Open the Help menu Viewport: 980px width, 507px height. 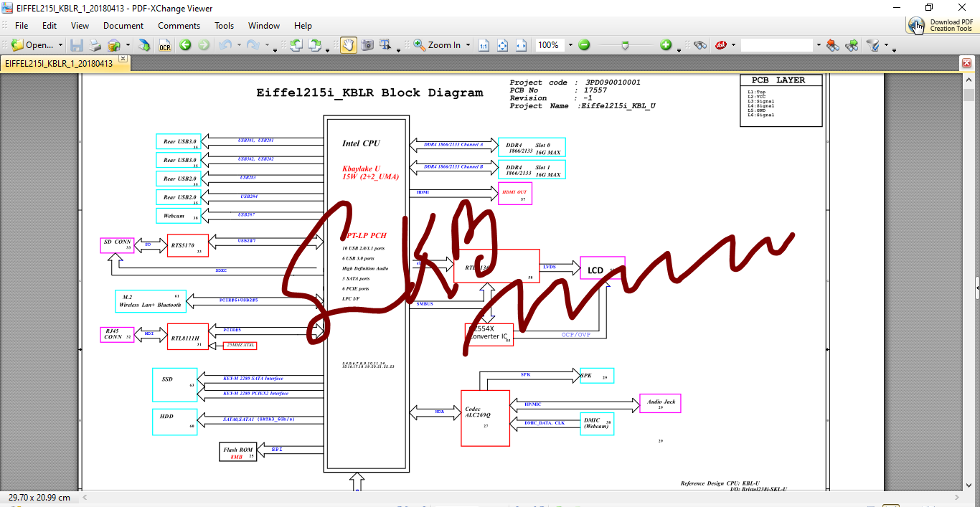303,25
